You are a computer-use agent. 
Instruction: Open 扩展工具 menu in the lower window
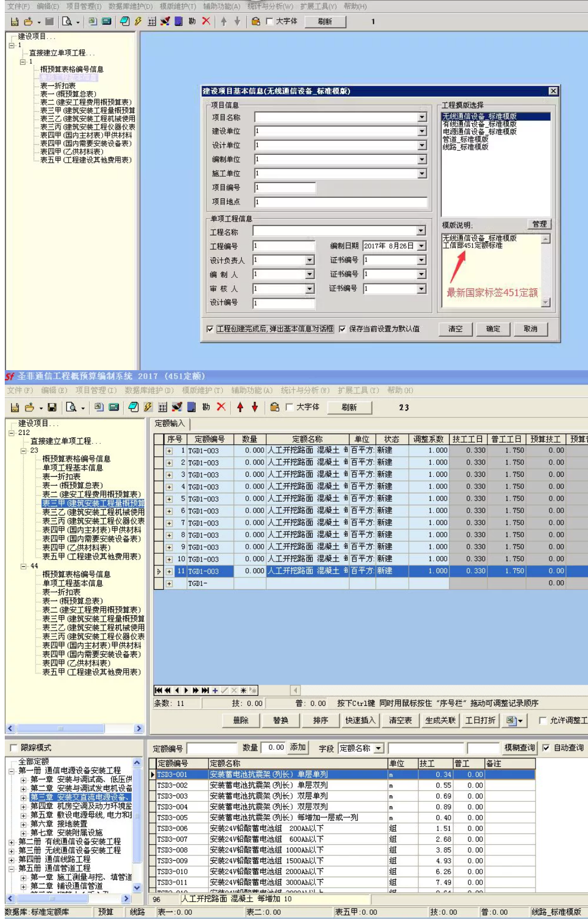coord(358,390)
